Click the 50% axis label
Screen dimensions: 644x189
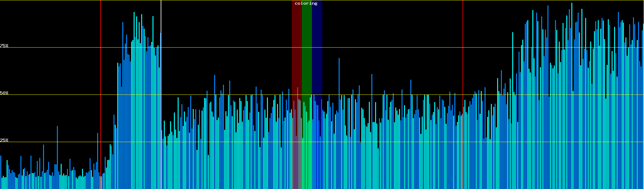point(4,93)
